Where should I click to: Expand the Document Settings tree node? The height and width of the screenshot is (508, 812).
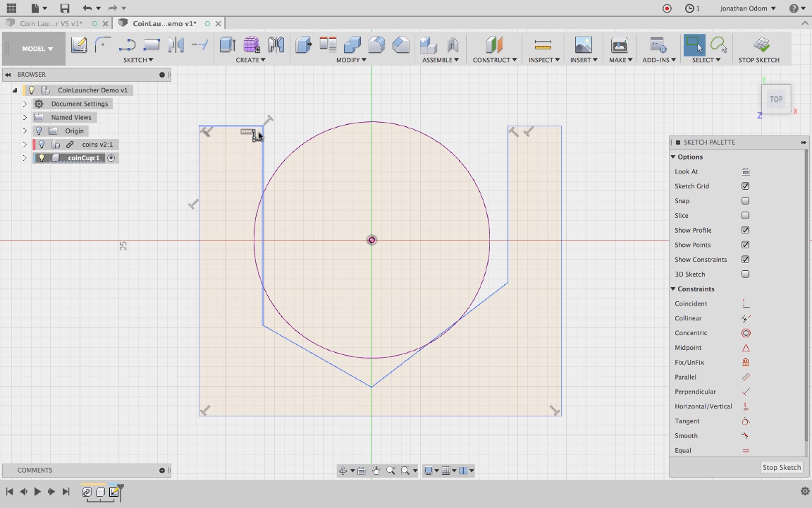(25, 104)
